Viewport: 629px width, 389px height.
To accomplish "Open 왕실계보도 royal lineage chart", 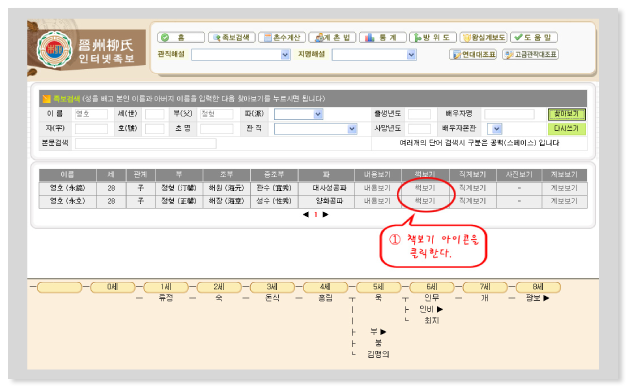I will click(x=483, y=37).
